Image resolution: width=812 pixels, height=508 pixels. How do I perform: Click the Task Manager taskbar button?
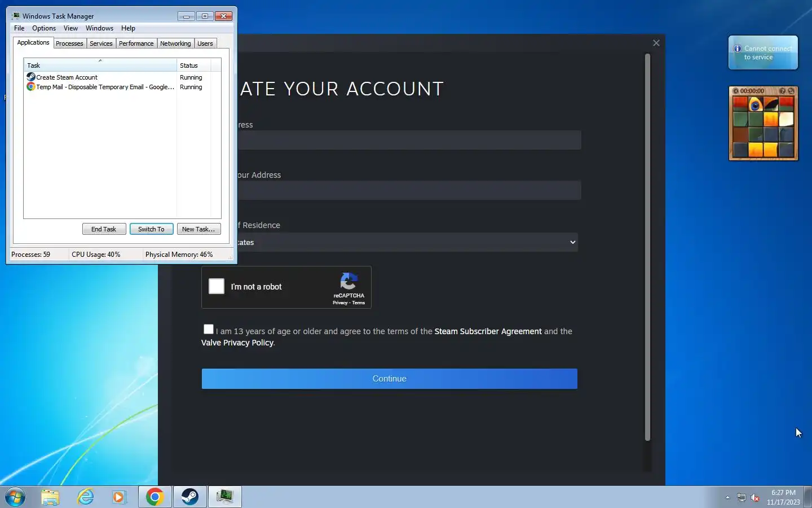pyautogui.click(x=225, y=497)
